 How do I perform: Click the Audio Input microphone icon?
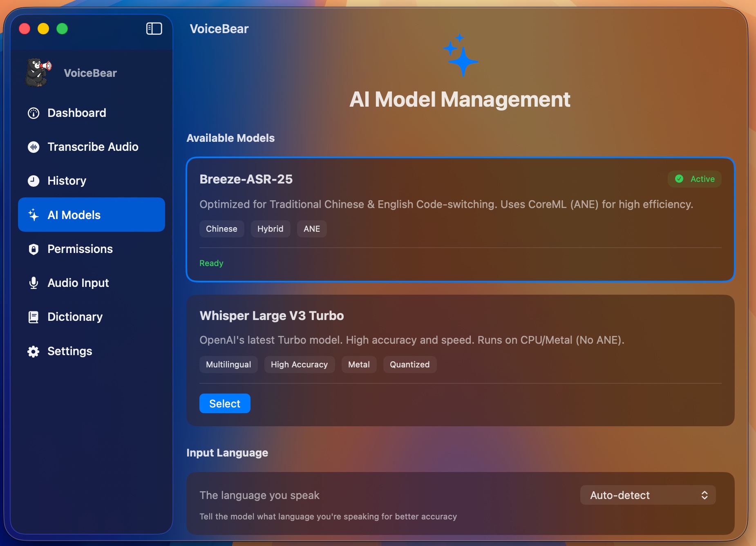point(33,283)
